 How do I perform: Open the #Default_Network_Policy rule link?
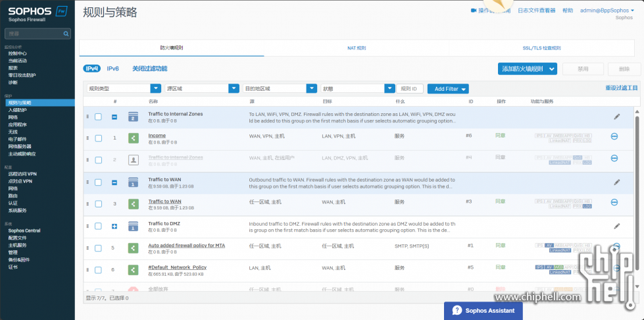(178, 267)
